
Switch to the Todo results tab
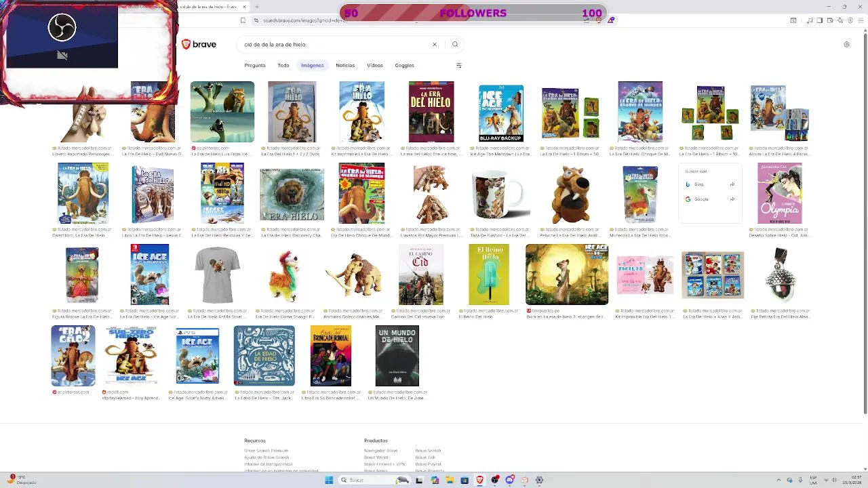(283, 66)
